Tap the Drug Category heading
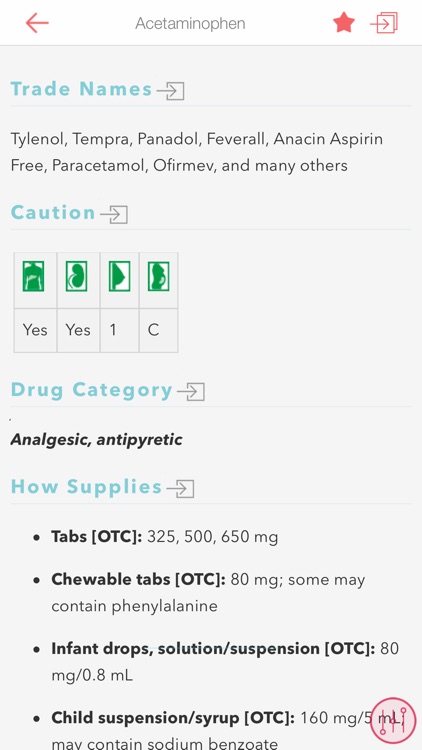Screen dimensions: 422x750 [91, 390]
